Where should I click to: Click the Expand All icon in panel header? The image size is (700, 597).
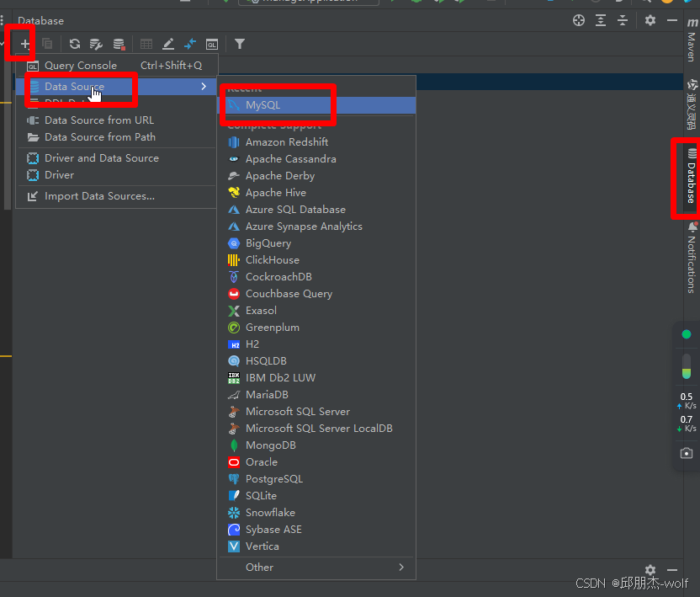(601, 20)
